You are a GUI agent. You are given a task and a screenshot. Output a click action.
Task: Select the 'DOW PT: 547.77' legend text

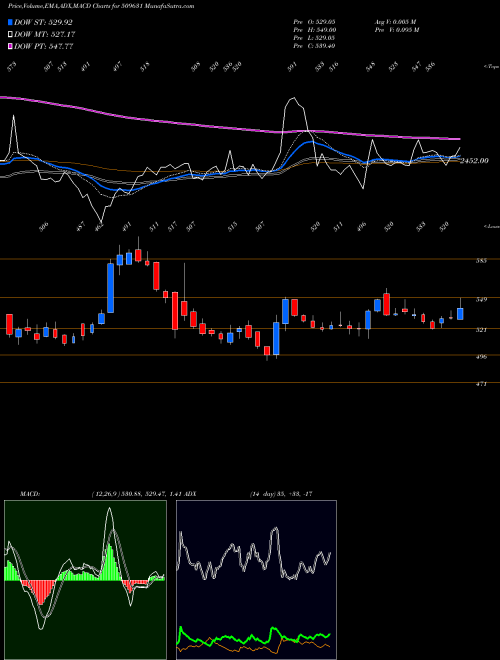43,46
